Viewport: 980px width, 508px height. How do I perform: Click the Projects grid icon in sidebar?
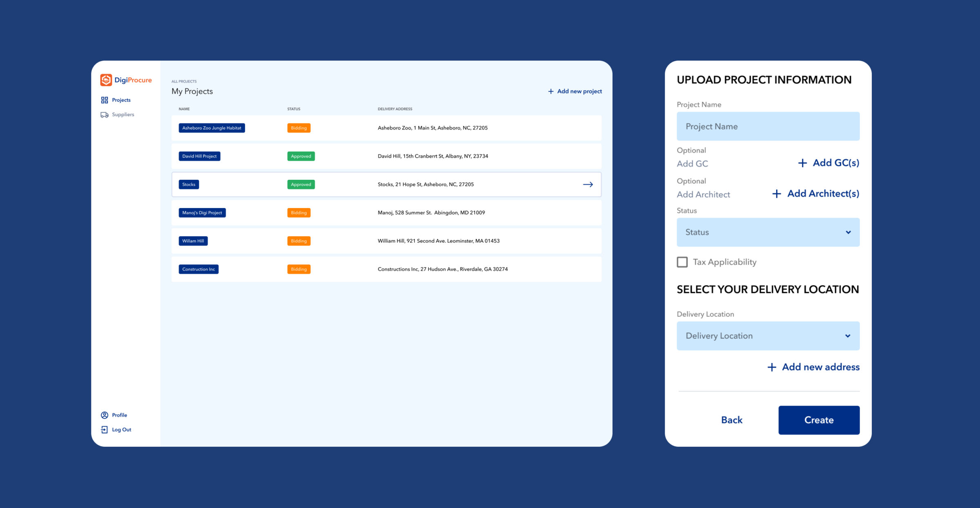tap(105, 100)
